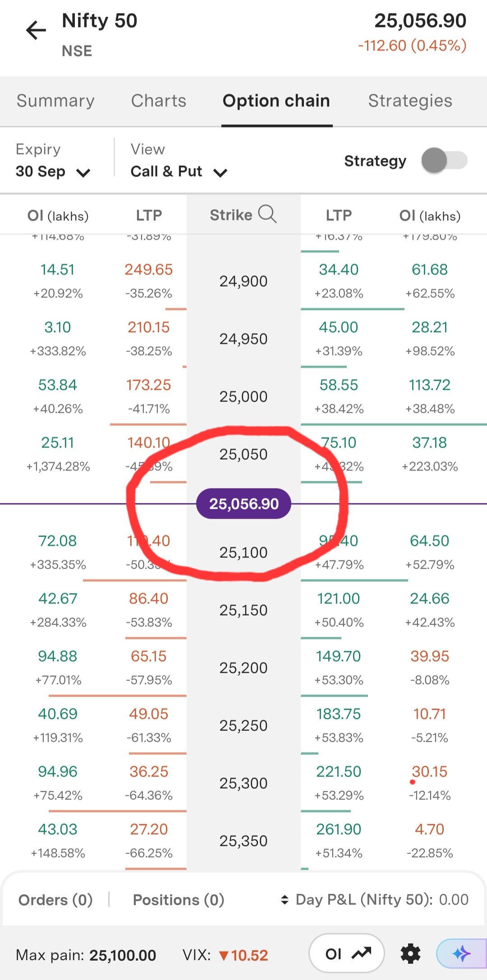Open the Charts tab
Screen dimensions: 487x980
[159, 101]
